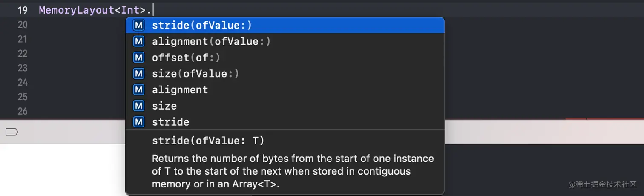Click the stride(ofValue: T) signature summary
Screen dimensions: 644x196
point(208,141)
